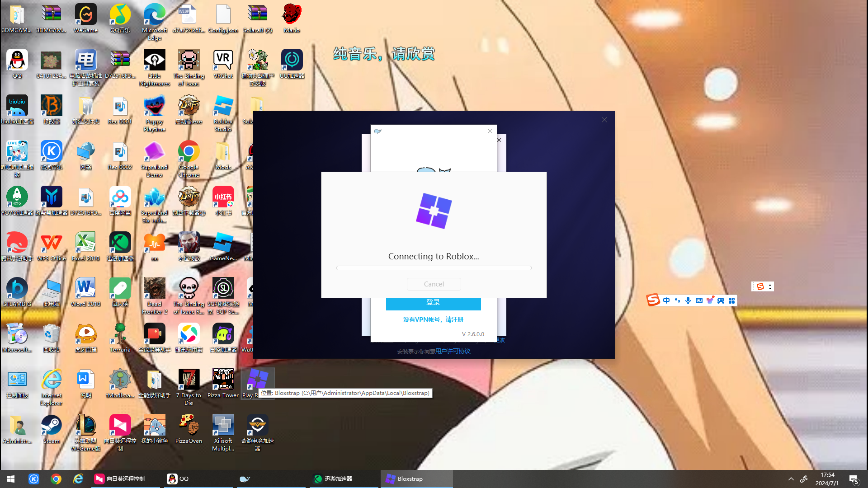Click the Bloxstrap logo in dialog
Screen dimensions: 868x488
click(x=434, y=211)
